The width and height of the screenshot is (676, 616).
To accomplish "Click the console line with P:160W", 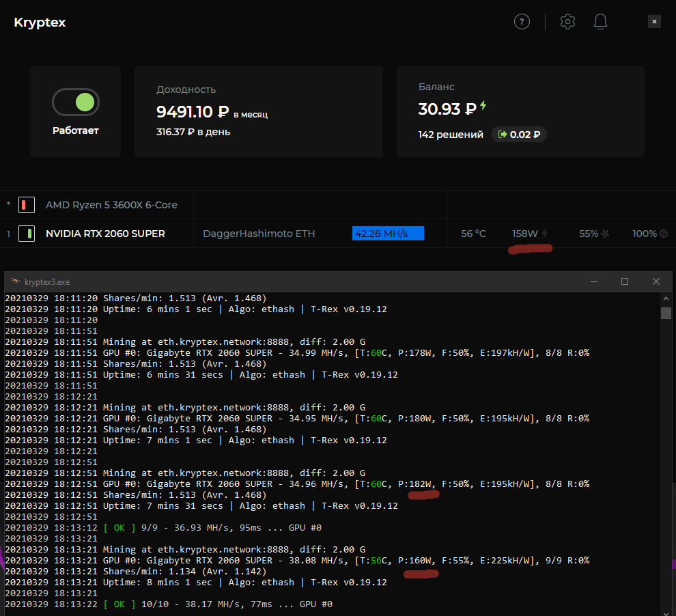I will [x=297, y=561].
